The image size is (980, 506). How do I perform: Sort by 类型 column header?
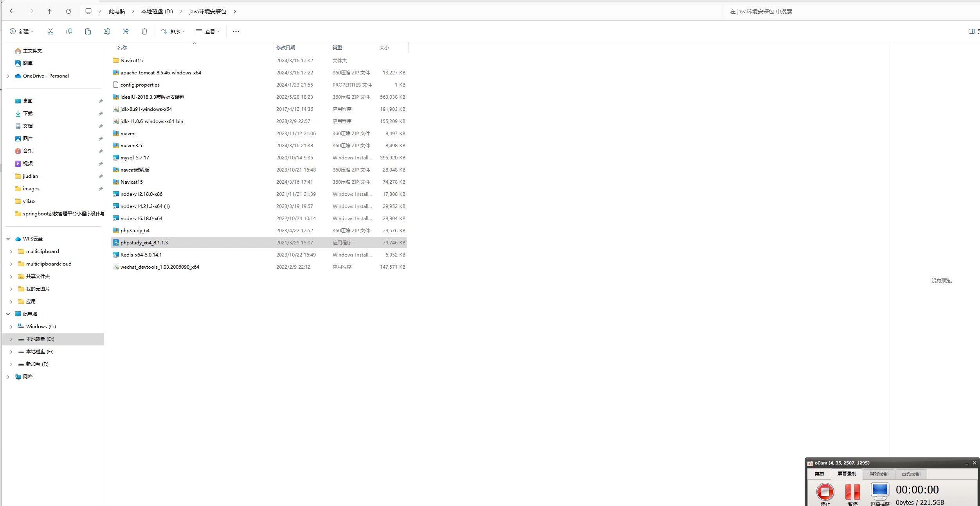click(353, 48)
